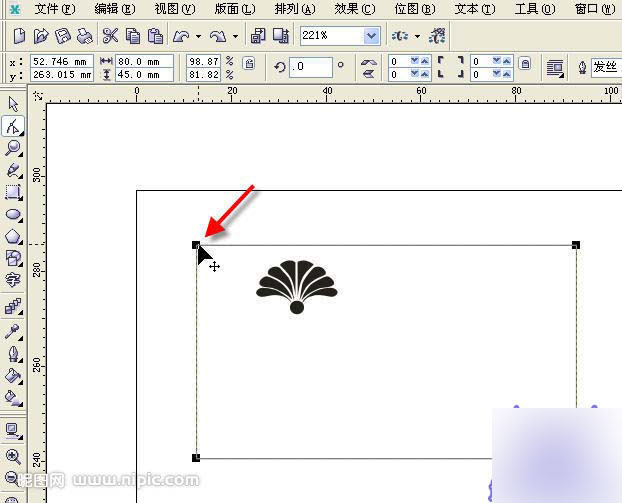The height and width of the screenshot is (503, 622).
Task: Select the Pick (arrow) tool
Action: click(x=13, y=104)
